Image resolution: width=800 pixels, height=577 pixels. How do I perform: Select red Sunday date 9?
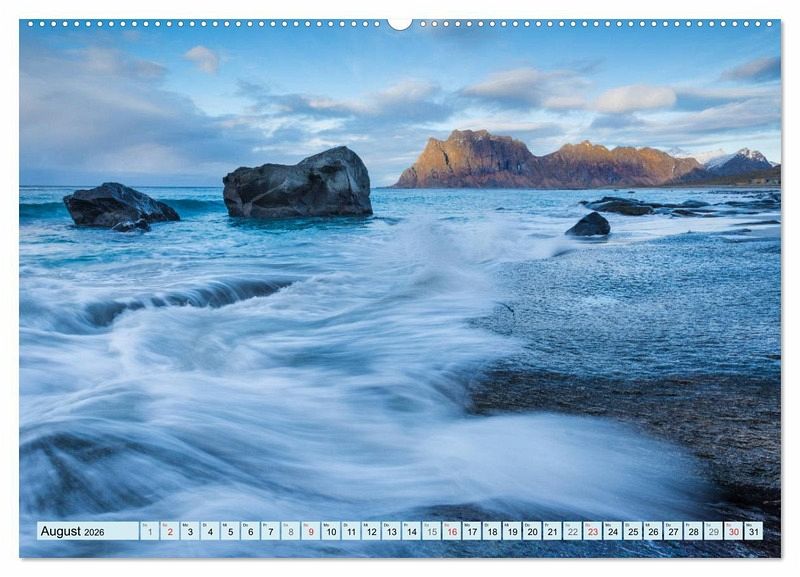coord(310,531)
